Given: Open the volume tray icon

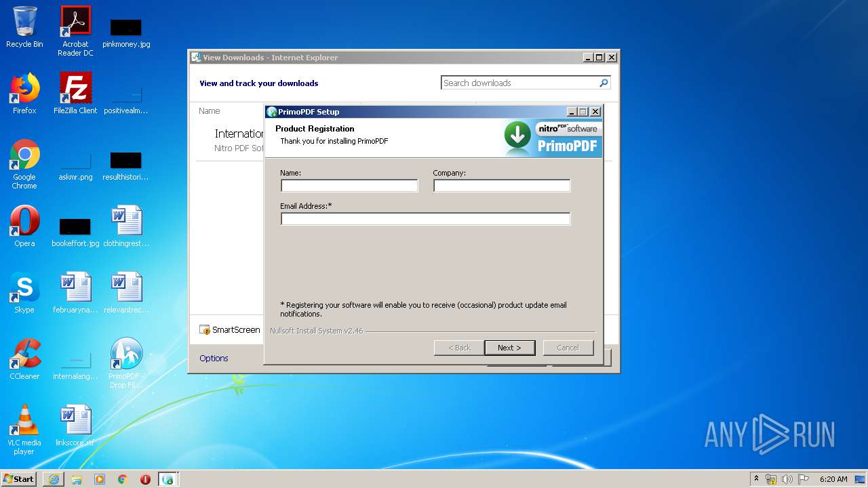Looking at the screenshot, I should point(787,479).
